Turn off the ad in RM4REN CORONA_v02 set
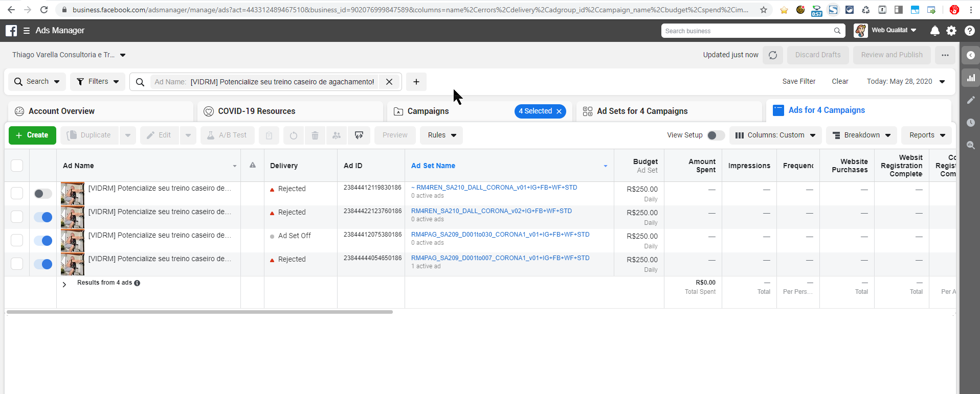980x394 pixels. [43, 217]
